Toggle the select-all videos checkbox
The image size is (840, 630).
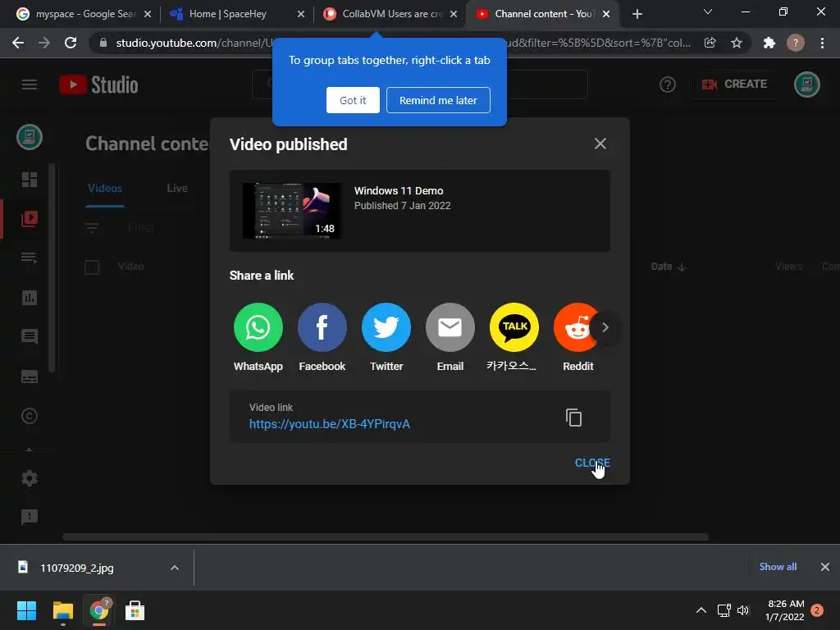tap(92, 267)
